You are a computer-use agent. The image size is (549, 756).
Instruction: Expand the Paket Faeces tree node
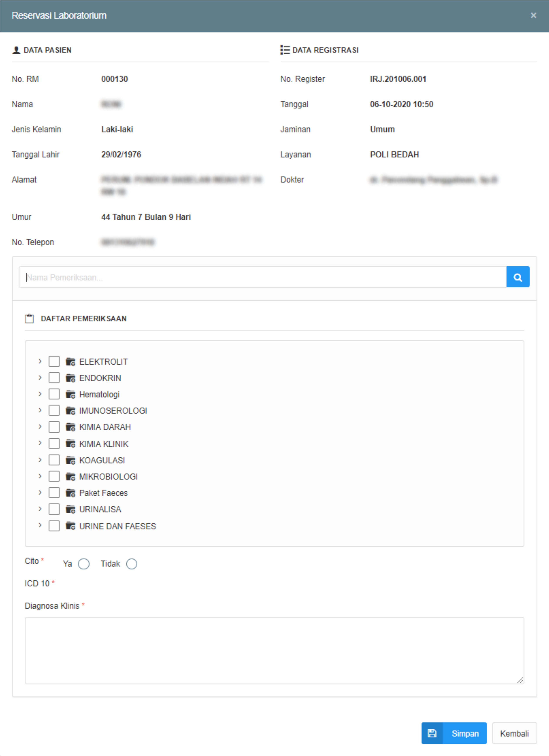[40, 492]
